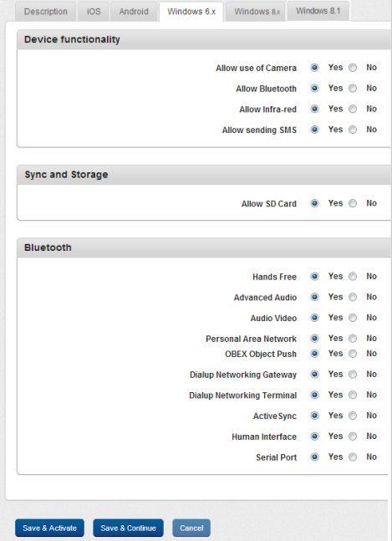Choose No for ActiveSync
The image size is (392, 541).
click(353, 416)
